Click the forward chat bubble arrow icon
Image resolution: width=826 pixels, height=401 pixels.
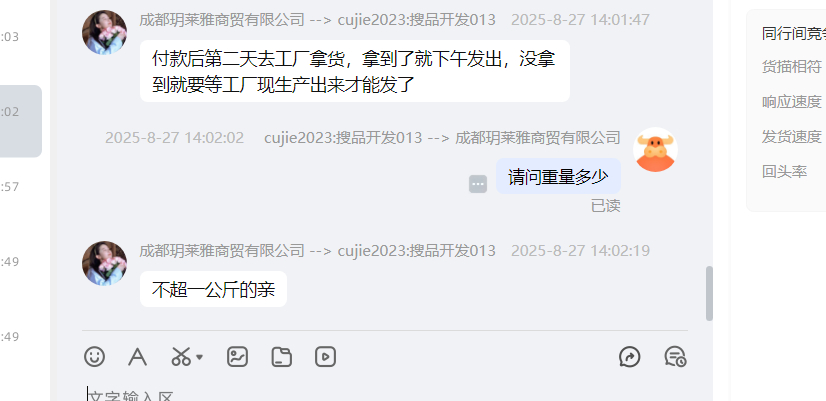coord(630,357)
